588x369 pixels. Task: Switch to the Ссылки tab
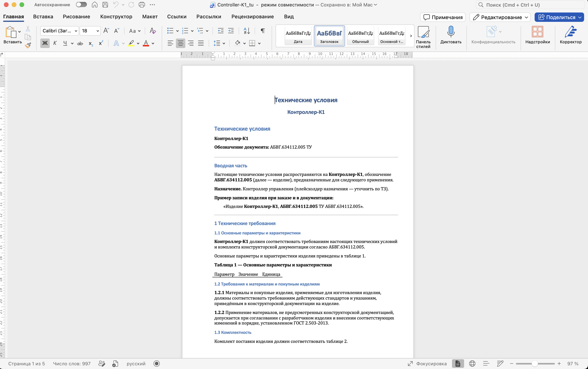(177, 17)
